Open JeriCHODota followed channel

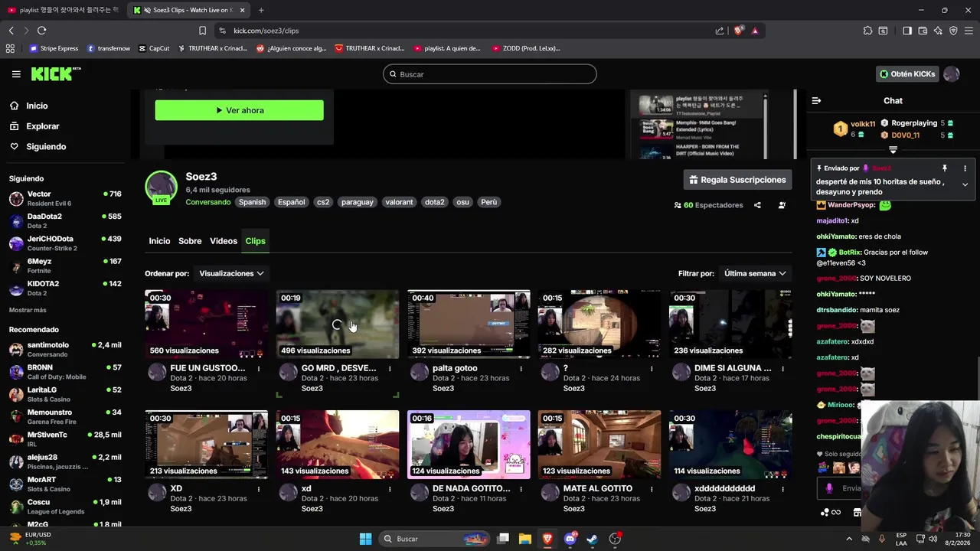(x=65, y=243)
